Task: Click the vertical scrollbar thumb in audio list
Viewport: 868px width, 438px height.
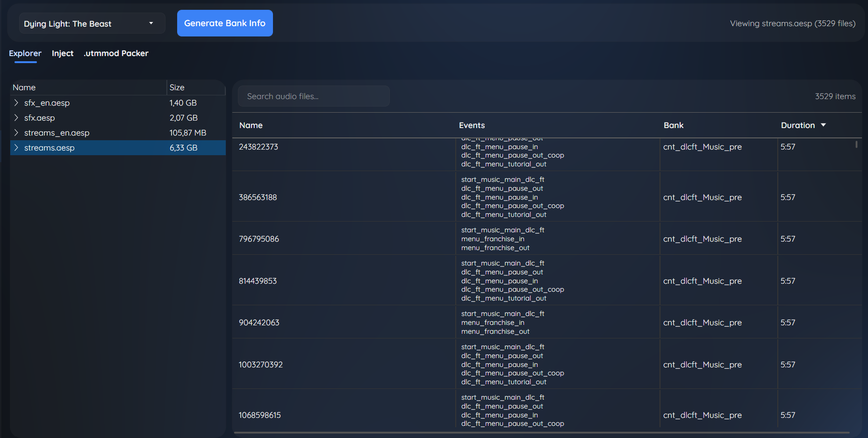Action: click(x=856, y=144)
